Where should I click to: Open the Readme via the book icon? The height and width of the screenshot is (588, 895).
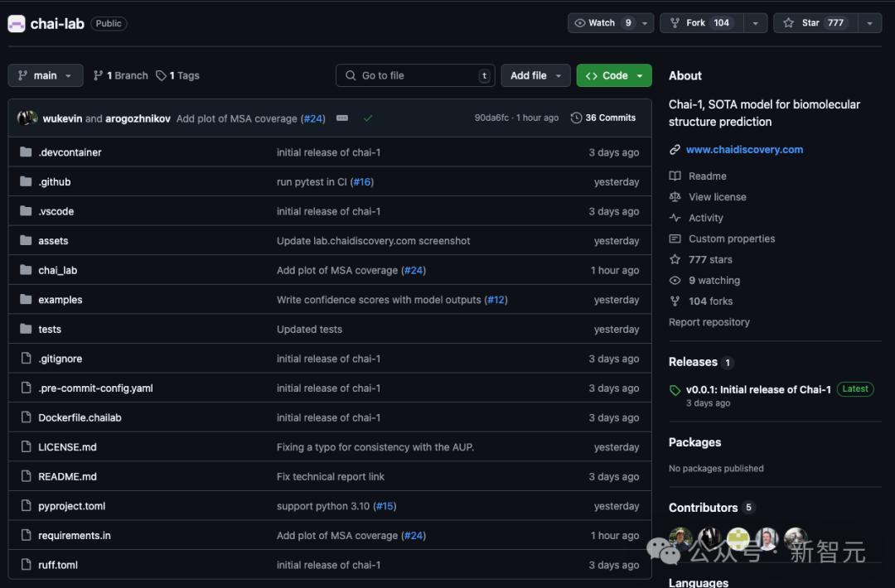[x=675, y=176]
